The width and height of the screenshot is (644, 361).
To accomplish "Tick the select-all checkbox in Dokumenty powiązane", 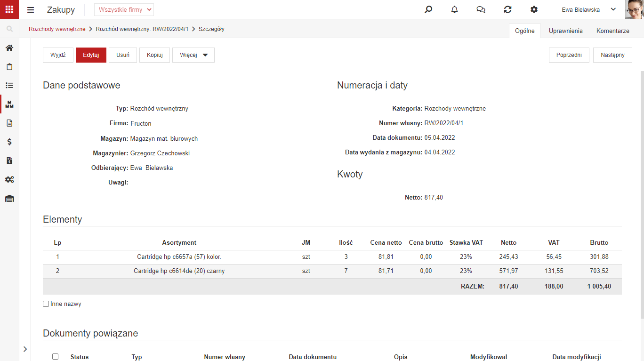I will pos(55,357).
